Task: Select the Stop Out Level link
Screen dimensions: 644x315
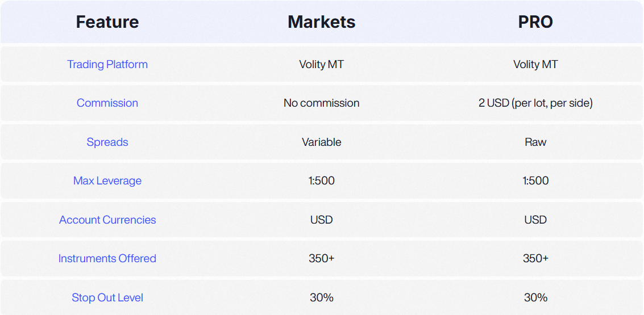Action: 107,297
